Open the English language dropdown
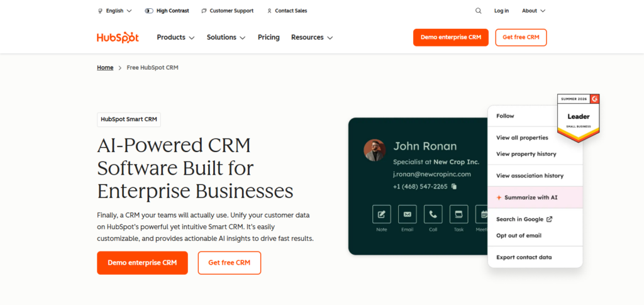Screen dimensions: 644x305 tap(115, 11)
